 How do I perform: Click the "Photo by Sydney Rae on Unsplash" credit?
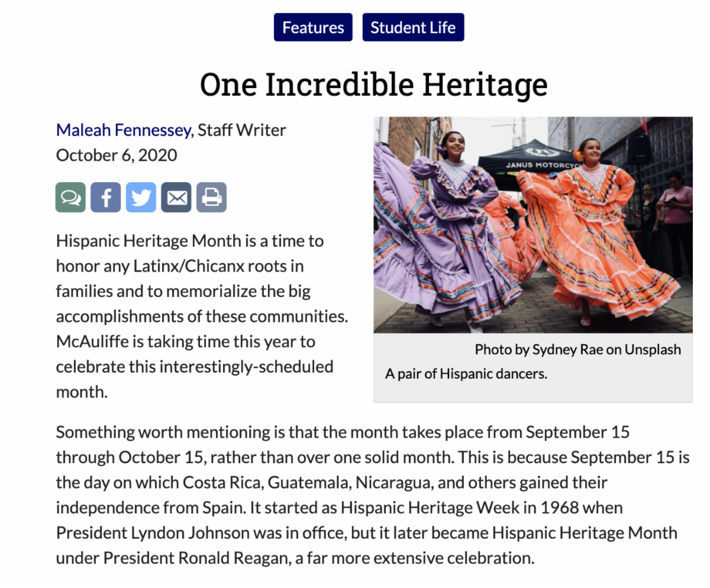point(577,350)
